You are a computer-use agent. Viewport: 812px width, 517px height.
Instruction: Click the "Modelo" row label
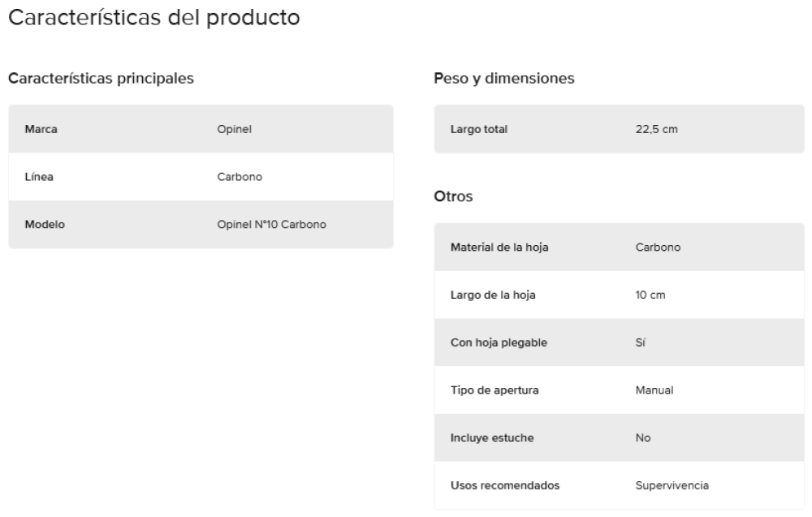pyautogui.click(x=45, y=224)
